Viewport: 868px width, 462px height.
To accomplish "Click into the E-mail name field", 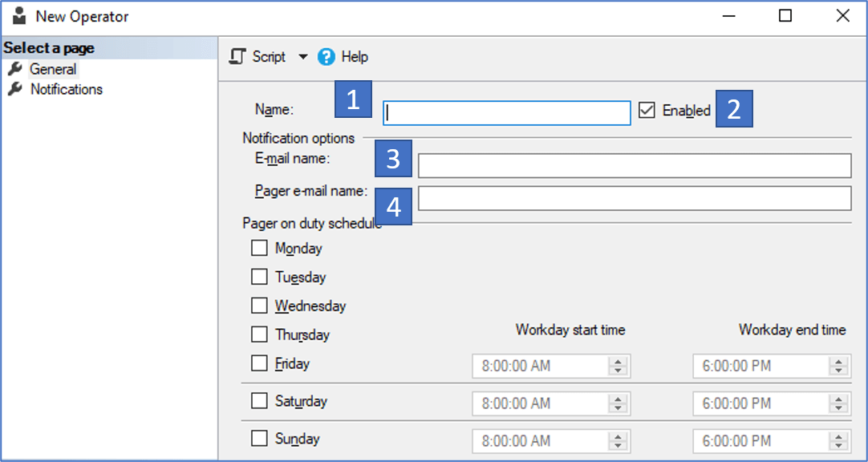I will (x=635, y=166).
